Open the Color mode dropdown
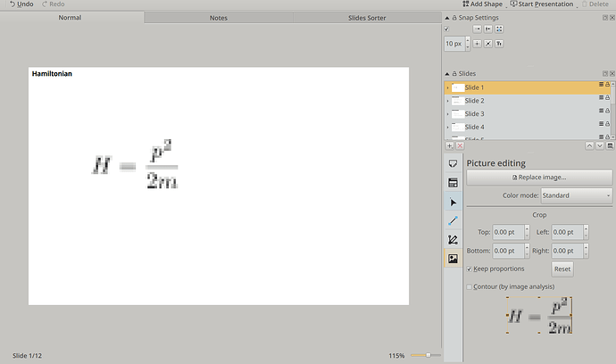This screenshot has width=616, height=364. click(577, 195)
